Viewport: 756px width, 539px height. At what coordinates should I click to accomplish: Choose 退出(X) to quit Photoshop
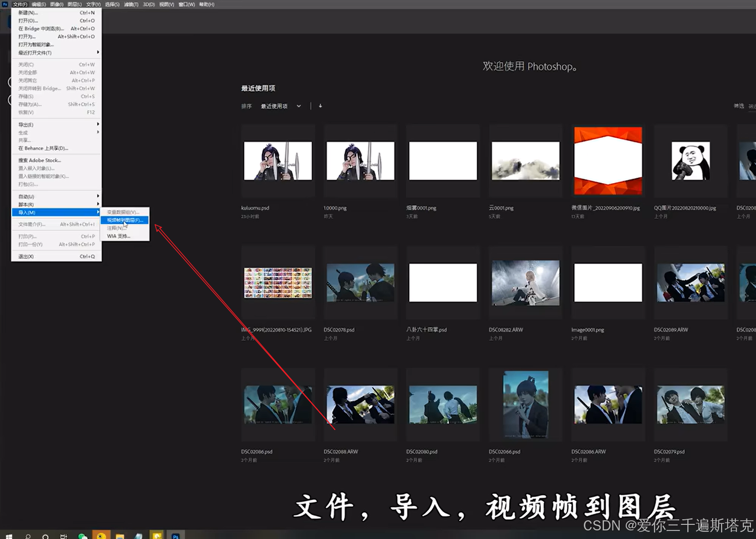[57, 256]
